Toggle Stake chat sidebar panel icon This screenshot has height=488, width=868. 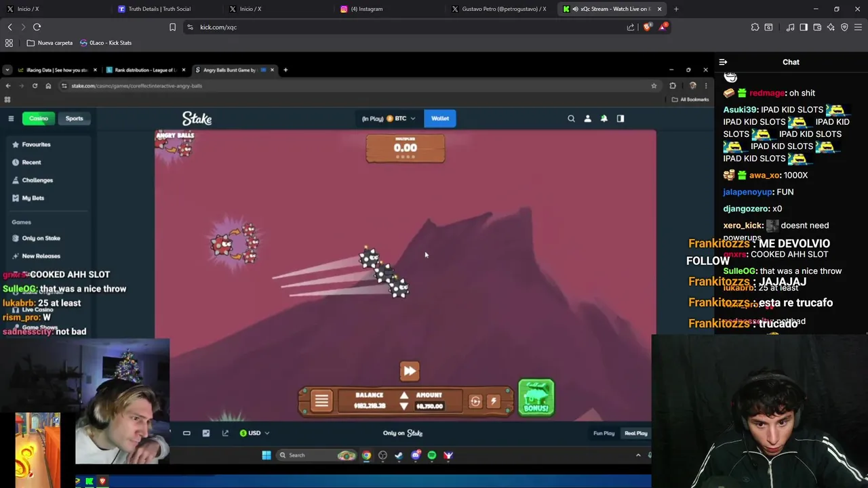(x=620, y=119)
